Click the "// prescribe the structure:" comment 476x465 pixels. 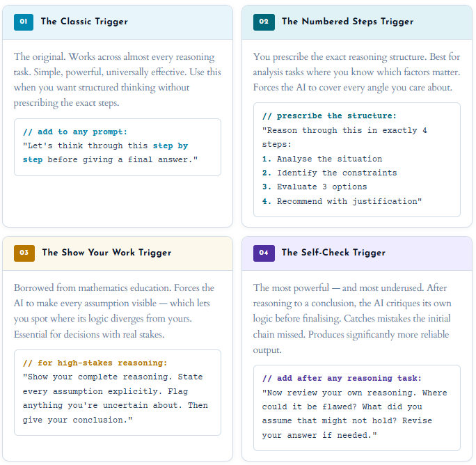tap(329, 116)
